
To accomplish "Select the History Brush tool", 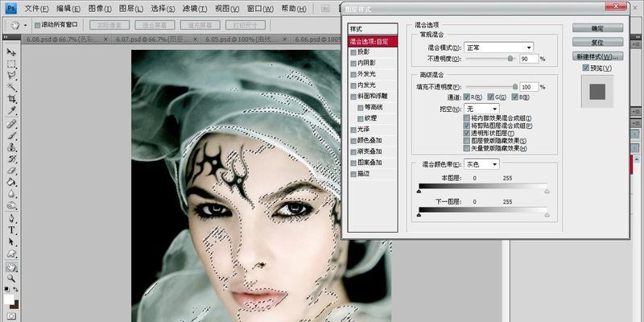I will tap(11, 159).
